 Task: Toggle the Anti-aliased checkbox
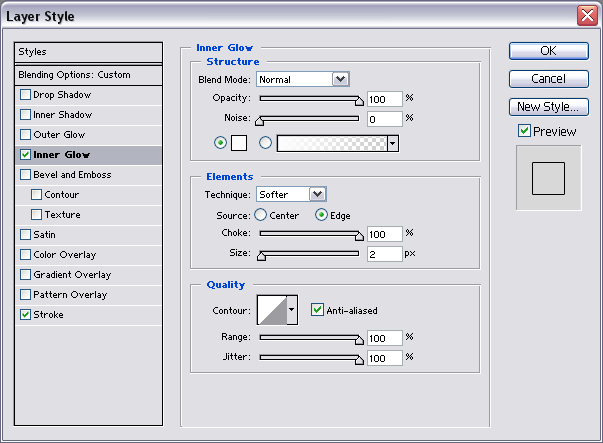[x=318, y=311]
